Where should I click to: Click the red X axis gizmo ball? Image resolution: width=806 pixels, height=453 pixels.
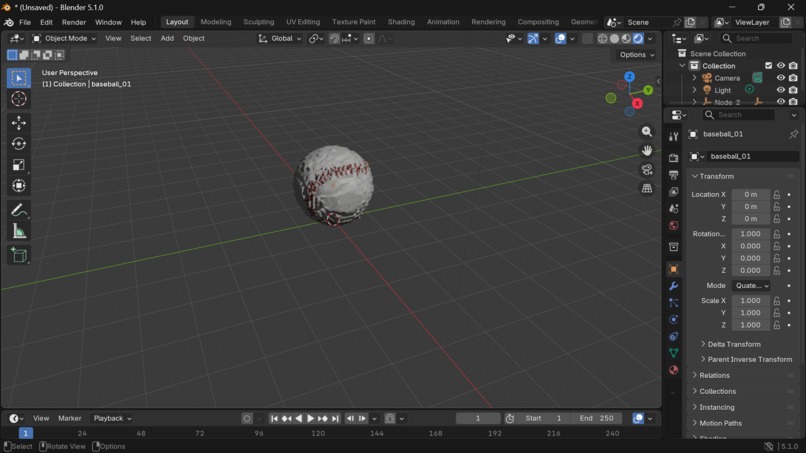click(637, 103)
